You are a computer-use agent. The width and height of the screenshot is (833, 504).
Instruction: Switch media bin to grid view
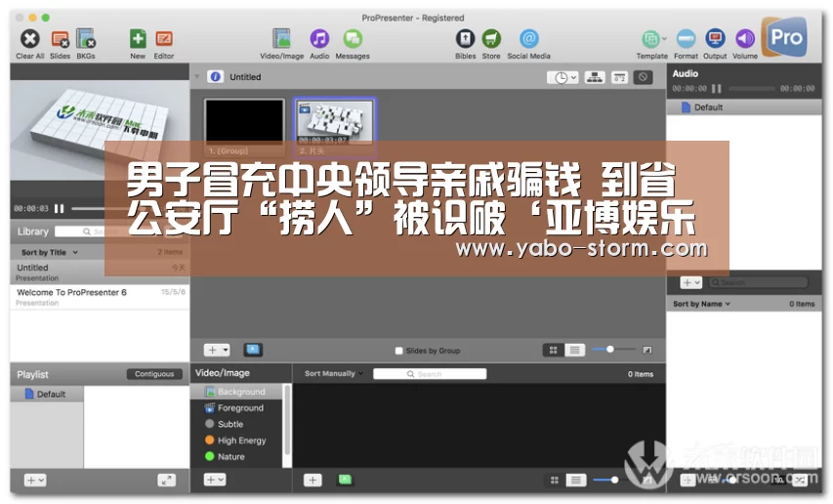554,481
